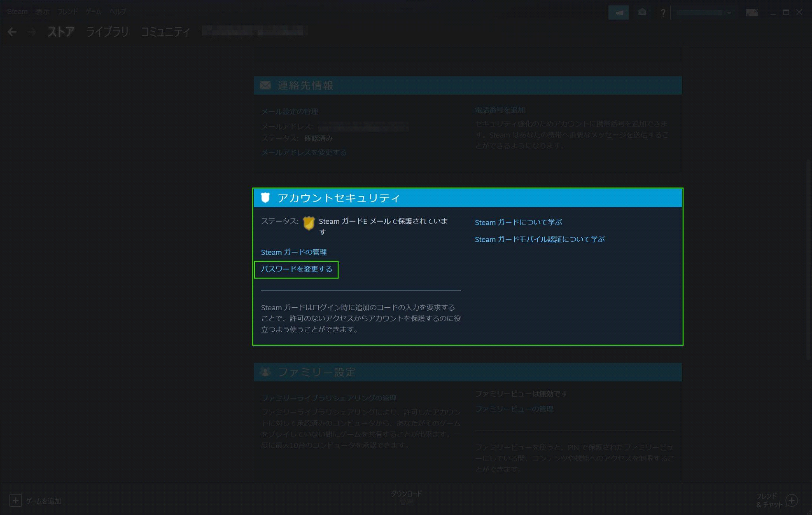Open the notifications inbox icon
Screen dimensions: 812x515
pyautogui.click(x=642, y=12)
